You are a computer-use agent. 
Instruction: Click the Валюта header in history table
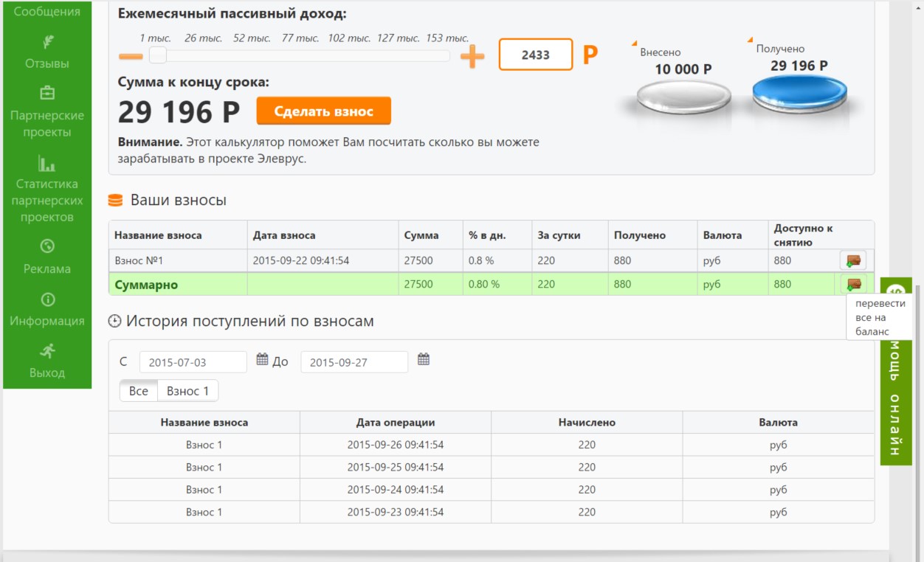click(x=779, y=423)
